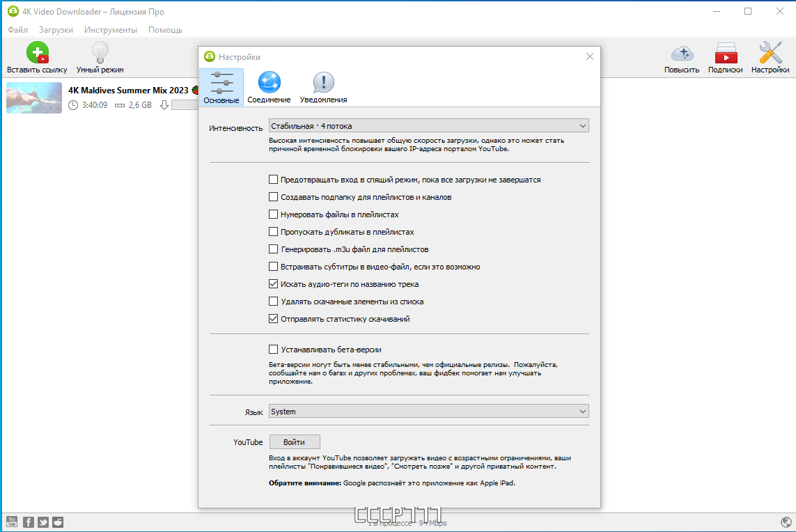This screenshot has height=532, width=796.
Task: Click the Reddit icon in the status bar
Action: (x=58, y=522)
